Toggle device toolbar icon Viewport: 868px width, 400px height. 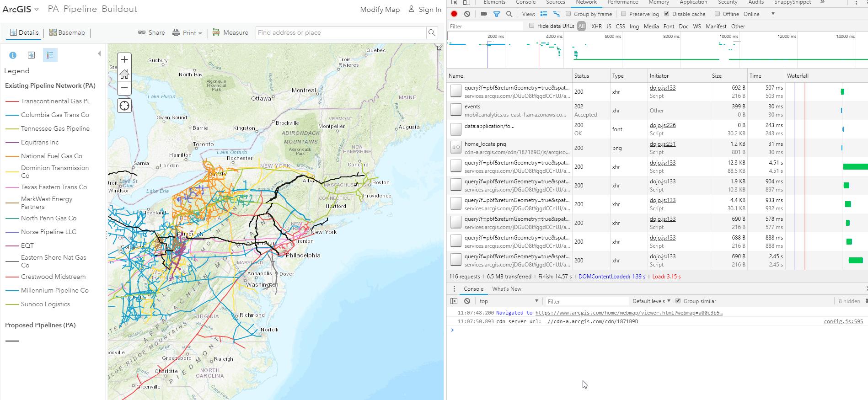[x=466, y=2]
